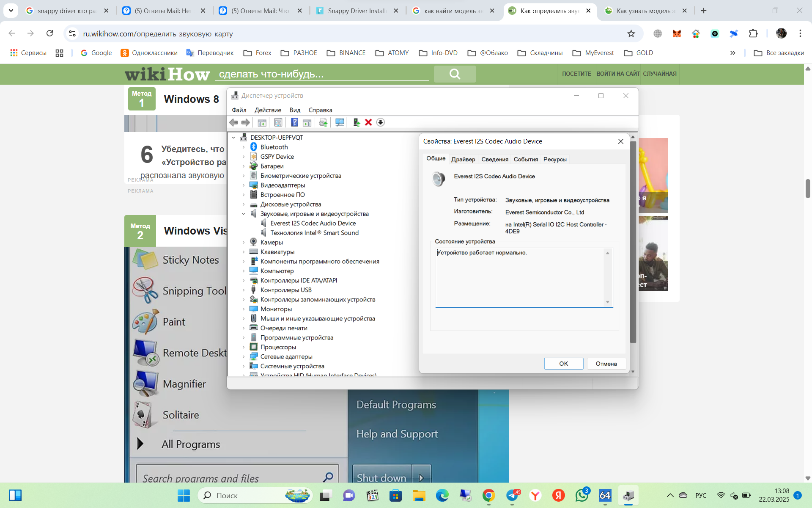Click Show/Hide Console Tree toolbar icon
This screenshot has width=812, height=508.
point(262,122)
